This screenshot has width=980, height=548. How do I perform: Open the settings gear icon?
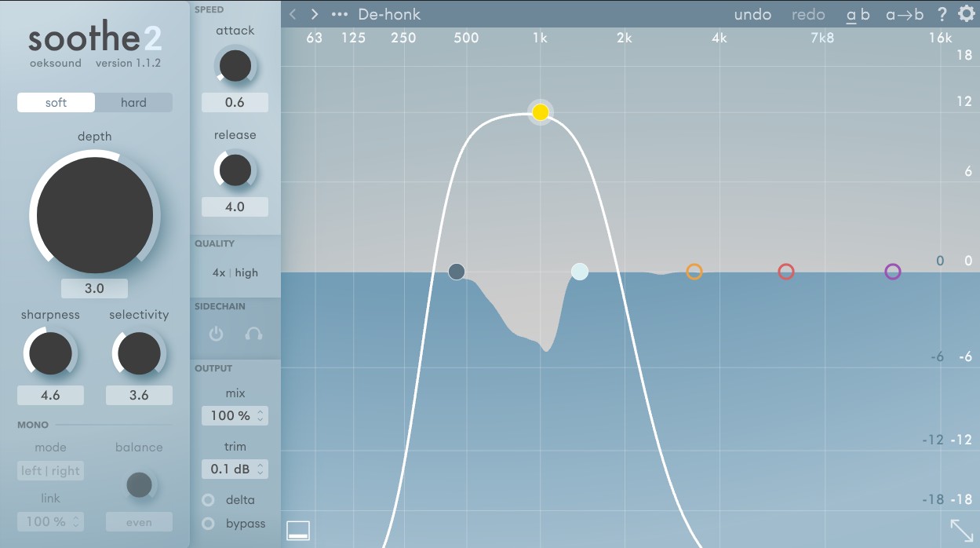point(965,14)
